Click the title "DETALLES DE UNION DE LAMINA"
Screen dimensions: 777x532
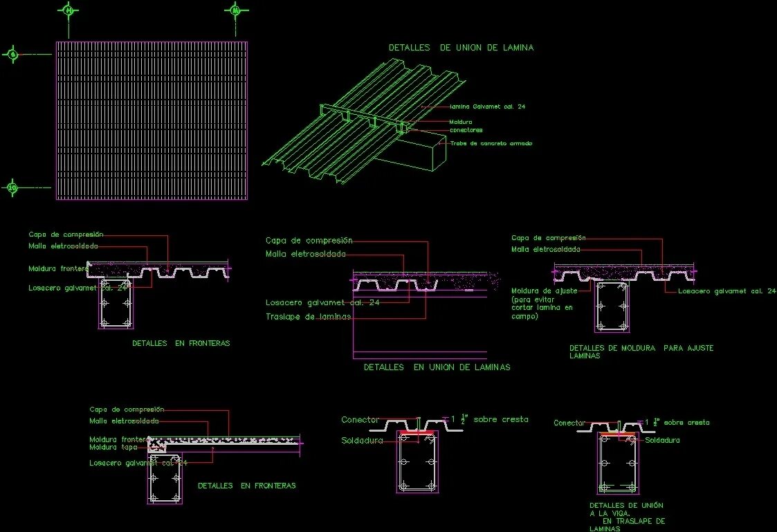pos(461,48)
